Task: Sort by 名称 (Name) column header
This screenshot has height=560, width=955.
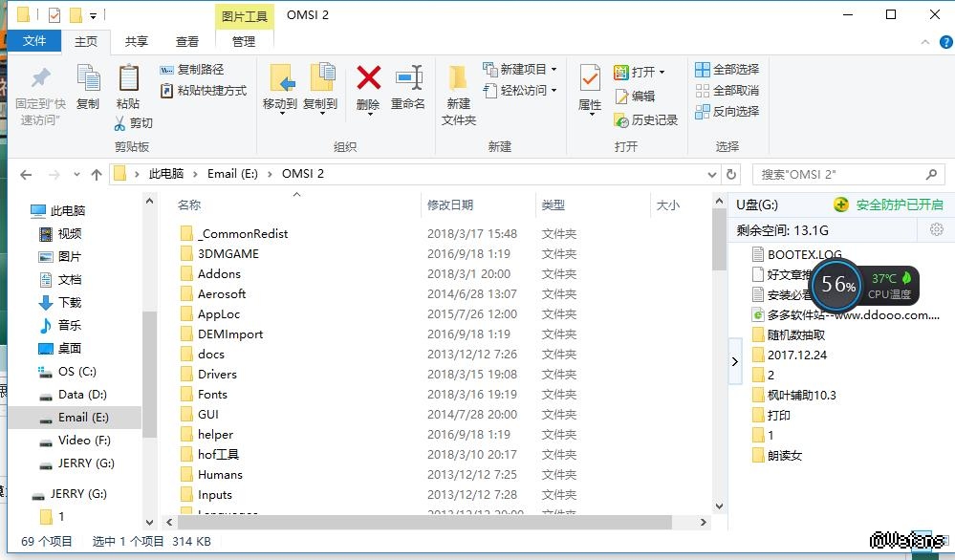Action: [x=189, y=205]
